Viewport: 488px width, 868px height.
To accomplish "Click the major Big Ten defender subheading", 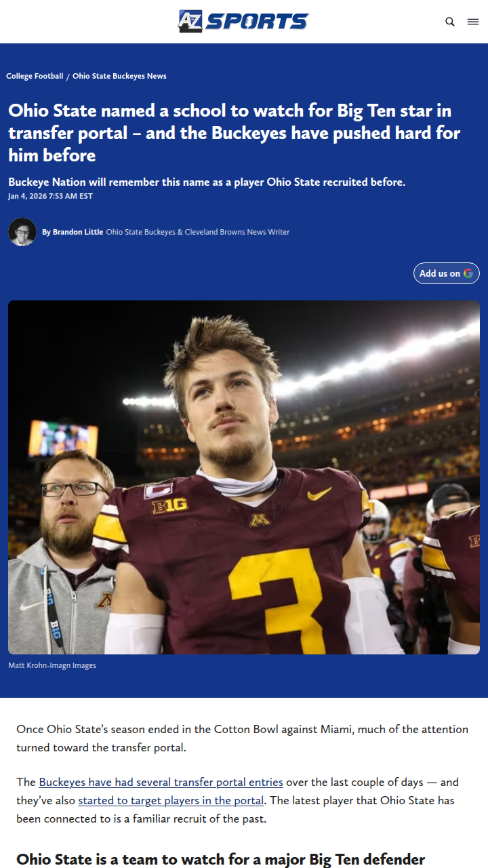I will [220, 860].
